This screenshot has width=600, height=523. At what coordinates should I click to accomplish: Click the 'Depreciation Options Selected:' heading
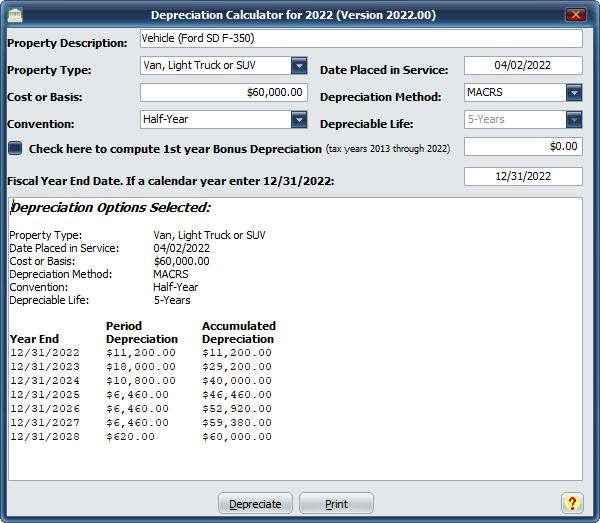111,207
